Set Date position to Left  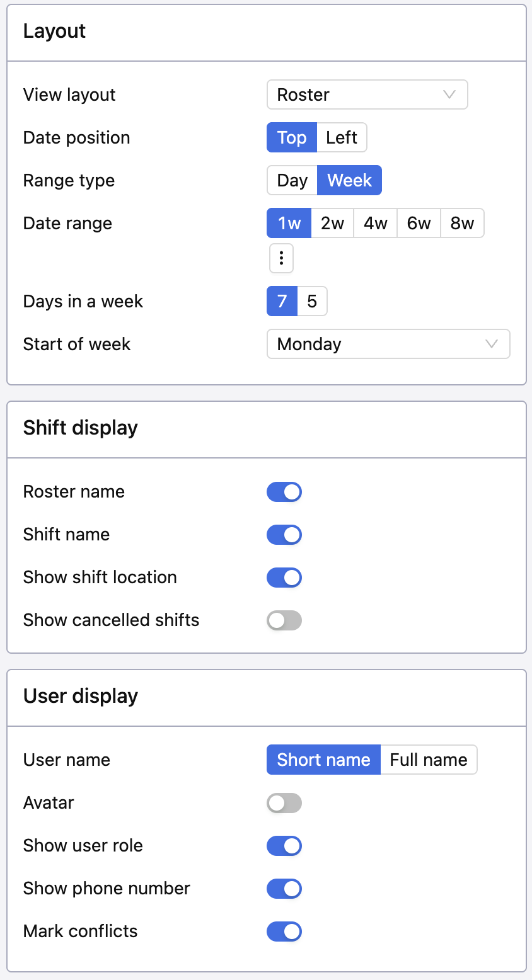click(342, 137)
